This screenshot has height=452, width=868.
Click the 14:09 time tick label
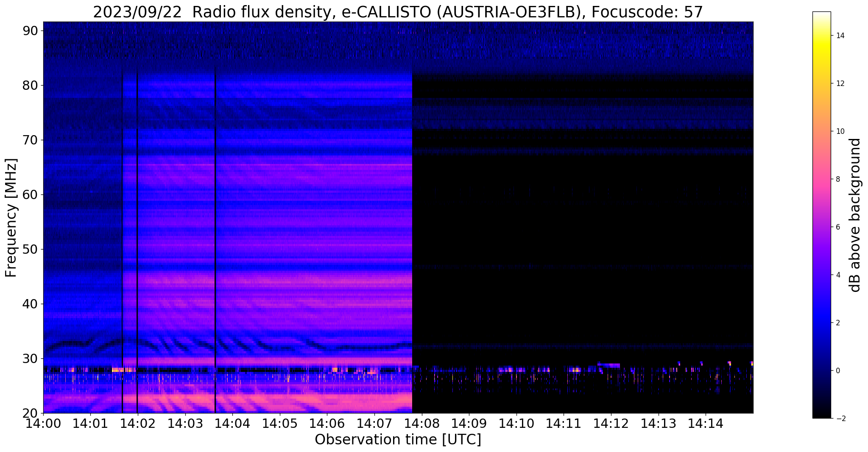tap(469, 423)
